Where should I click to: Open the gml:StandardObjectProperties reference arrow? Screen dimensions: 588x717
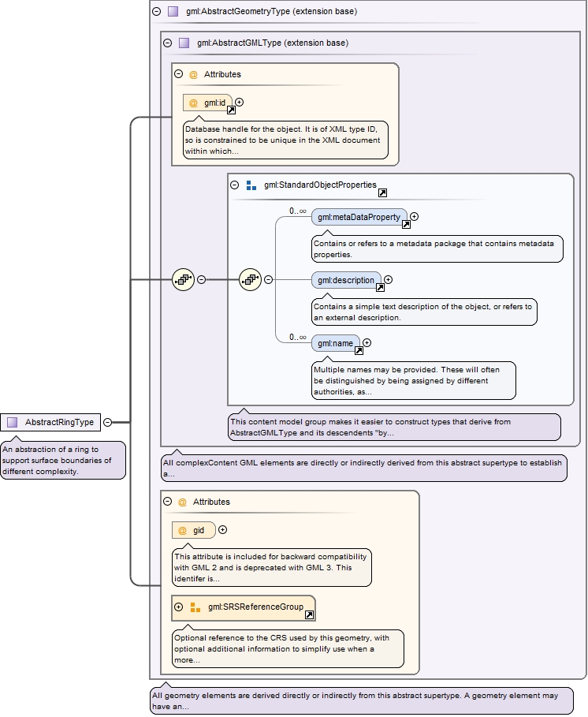(x=382, y=192)
